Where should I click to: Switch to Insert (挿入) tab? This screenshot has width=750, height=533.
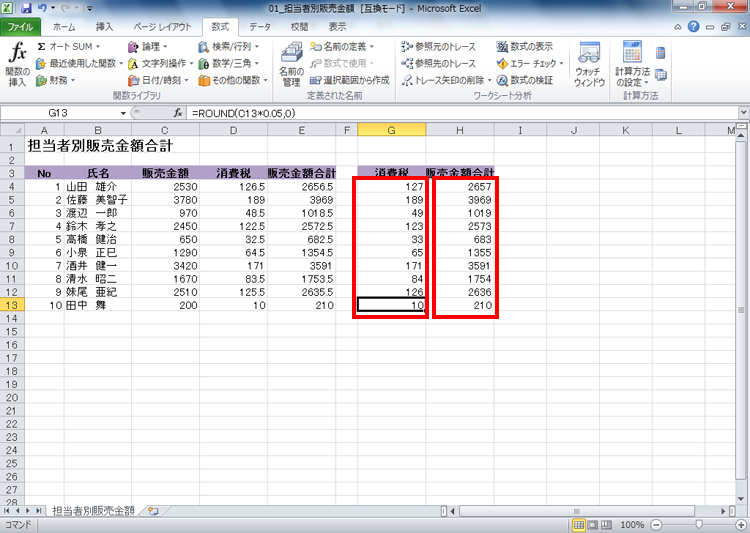click(104, 27)
